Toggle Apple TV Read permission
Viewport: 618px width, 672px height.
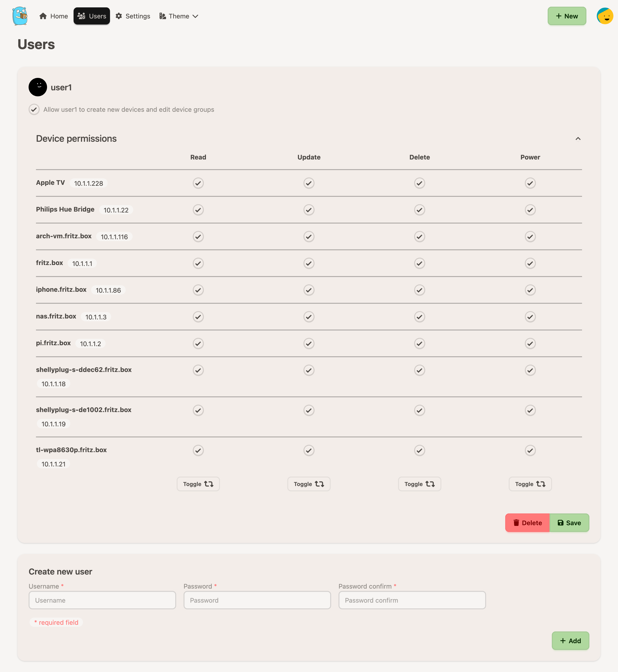[198, 183]
